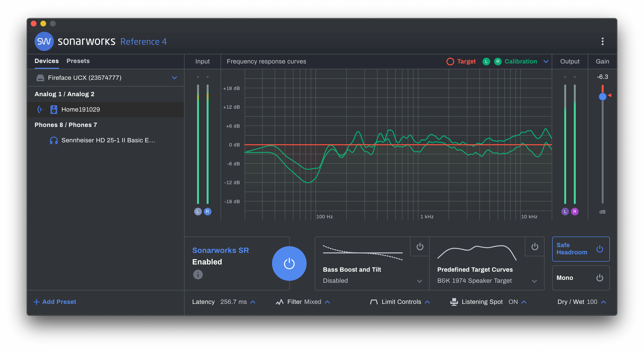Select Analog 1 / Analog 2 output group

point(64,94)
